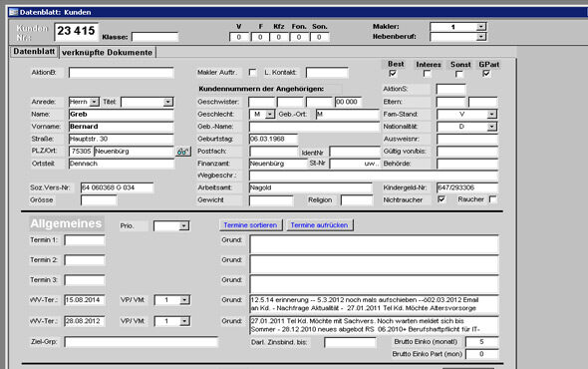The image size is (588, 369).
Task: Open the Geschlecht dropdown
Action: [270, 114]
